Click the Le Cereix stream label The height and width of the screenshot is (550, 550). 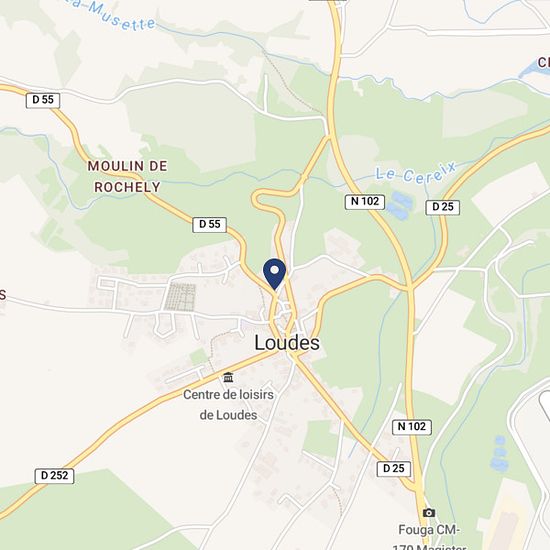(x=416, y=173)
